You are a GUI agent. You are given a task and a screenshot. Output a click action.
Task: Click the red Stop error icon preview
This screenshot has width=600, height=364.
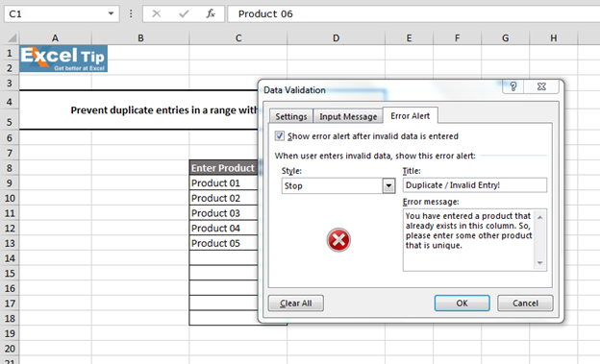coord(338,240)
